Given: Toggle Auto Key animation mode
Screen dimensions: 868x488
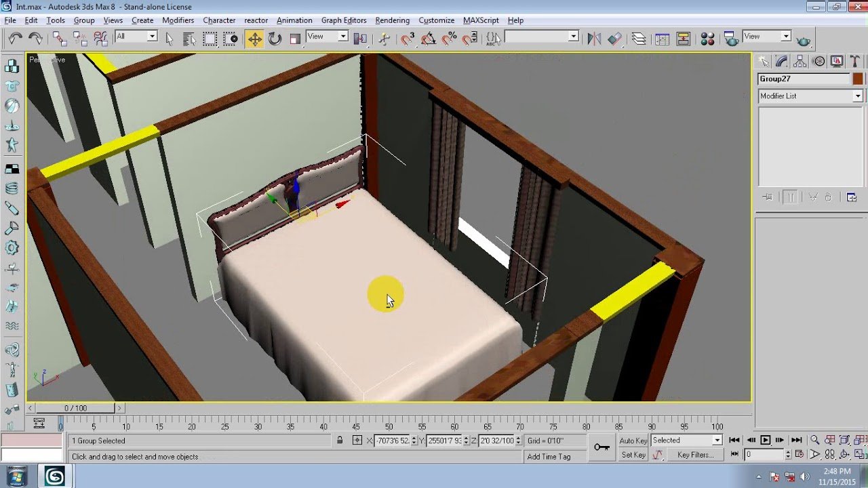Looking at the screenshot, I should tap(633, 441).
